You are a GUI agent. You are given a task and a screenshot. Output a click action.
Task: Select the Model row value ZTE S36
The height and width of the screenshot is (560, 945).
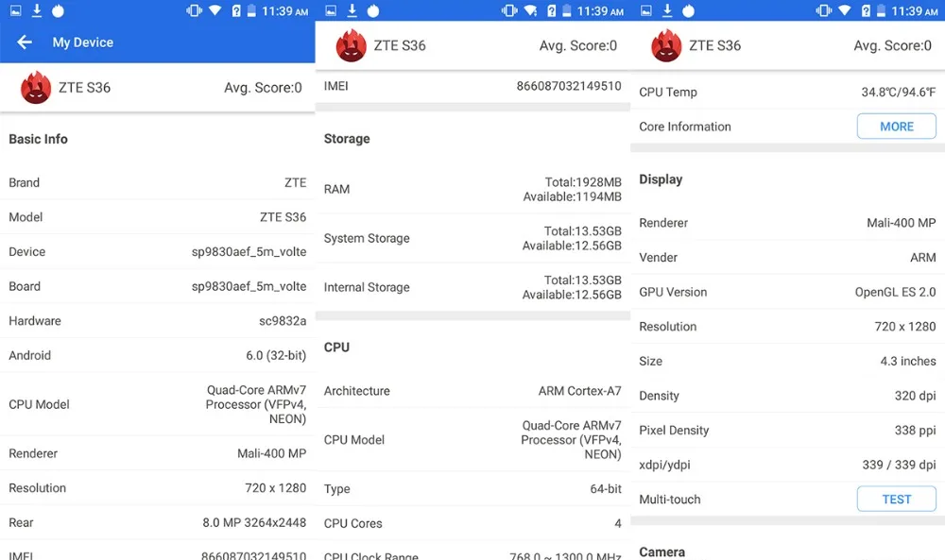click(283, 217)
